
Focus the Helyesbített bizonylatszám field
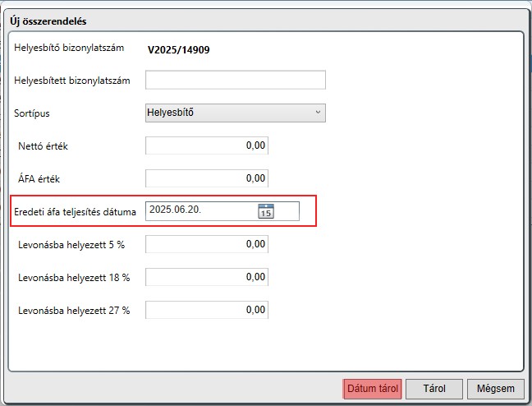click(236, 80)
